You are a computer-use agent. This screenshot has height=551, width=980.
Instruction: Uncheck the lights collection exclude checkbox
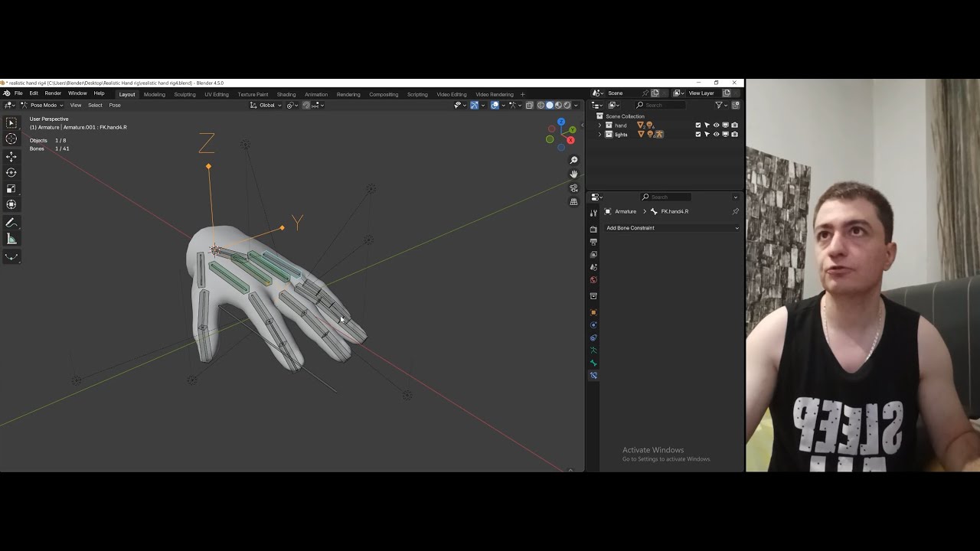[x=698, y=134]
